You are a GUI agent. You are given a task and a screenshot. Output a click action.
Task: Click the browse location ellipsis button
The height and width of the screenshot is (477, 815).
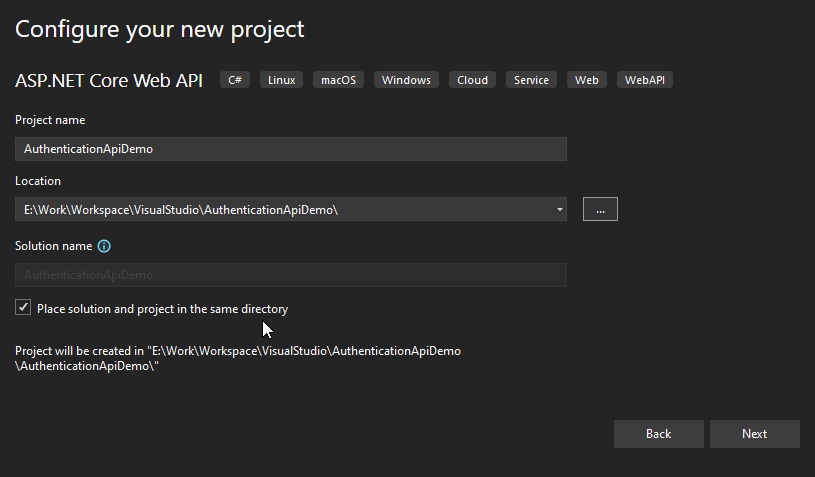pos(600,209)
